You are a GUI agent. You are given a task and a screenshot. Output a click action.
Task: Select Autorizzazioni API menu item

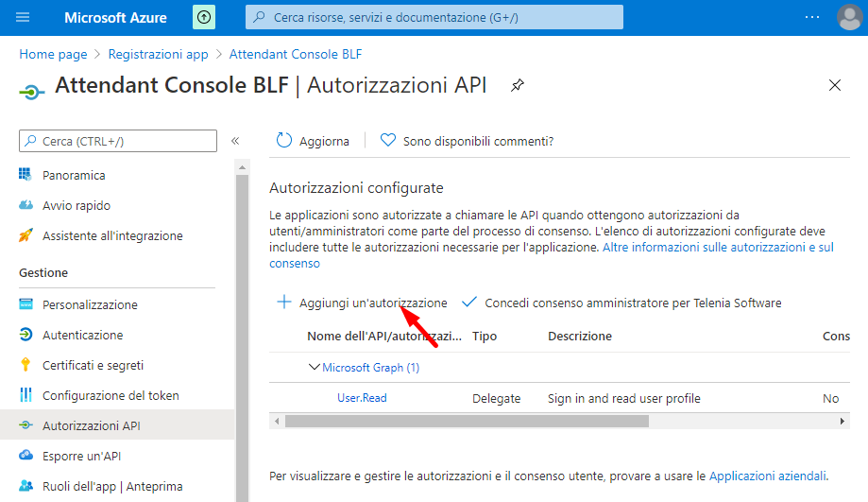click(x=117, y=425)
